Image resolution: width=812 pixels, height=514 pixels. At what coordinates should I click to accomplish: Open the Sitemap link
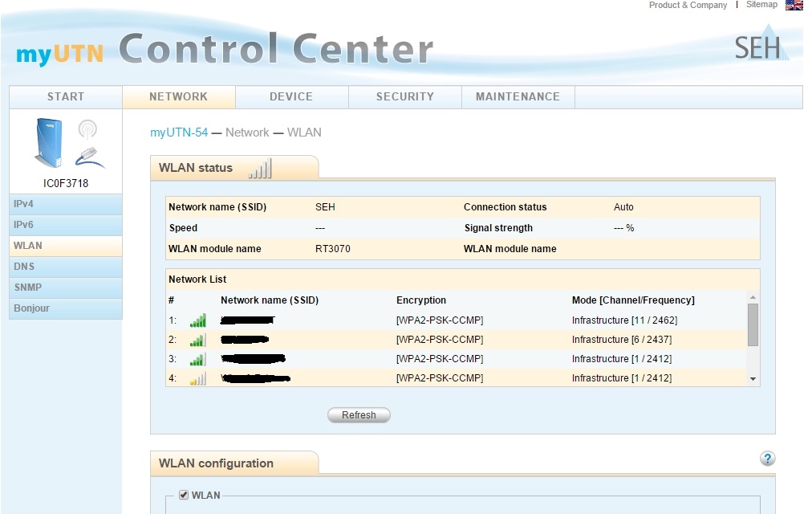point(761,5)
